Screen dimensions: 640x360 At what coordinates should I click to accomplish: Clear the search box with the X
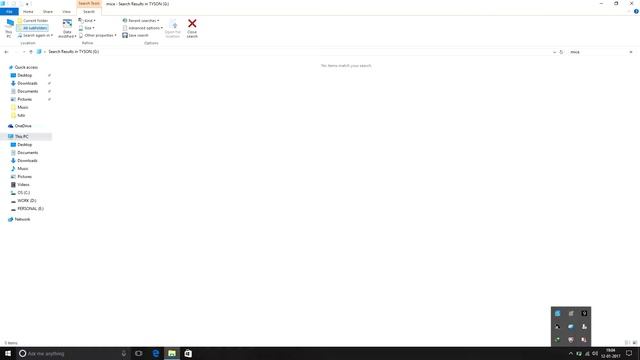631,52
